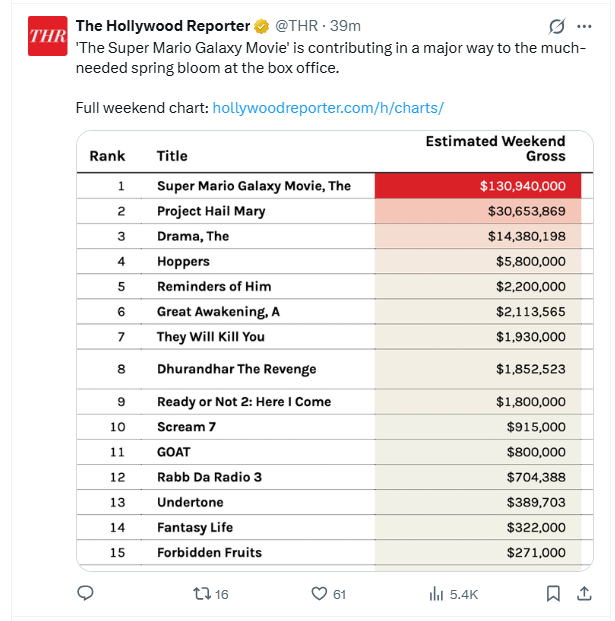The image size is (615, 621).
Task: Click rank number 8 in the chart
Action: tap(121, 369)
